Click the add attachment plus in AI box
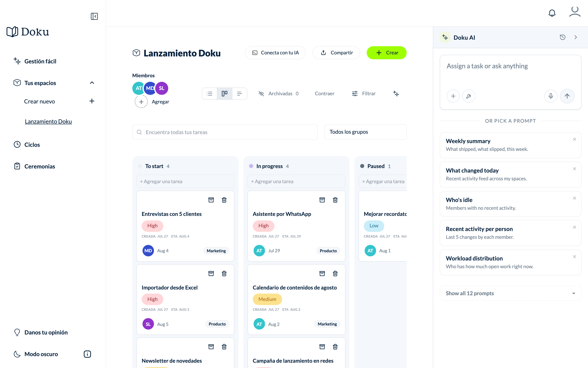 click(453, 96)
